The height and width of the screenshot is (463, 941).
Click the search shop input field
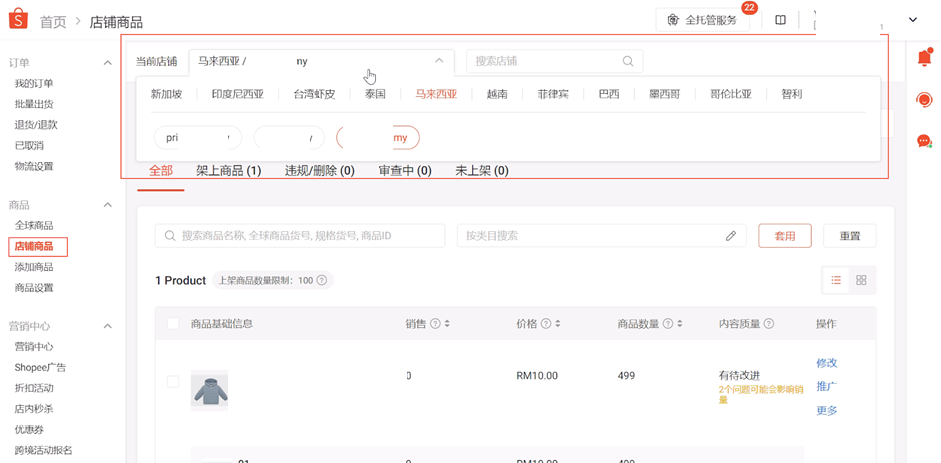pos(555,61)
